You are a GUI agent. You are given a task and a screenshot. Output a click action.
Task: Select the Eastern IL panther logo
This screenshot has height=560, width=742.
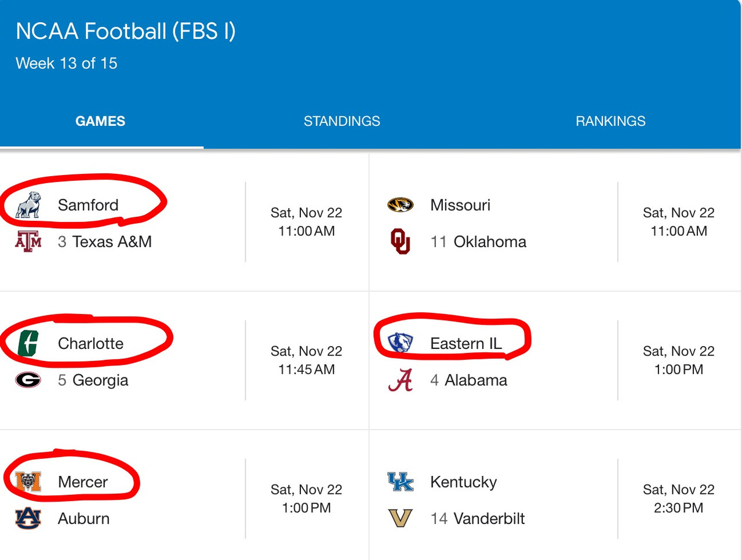[401, 343]
